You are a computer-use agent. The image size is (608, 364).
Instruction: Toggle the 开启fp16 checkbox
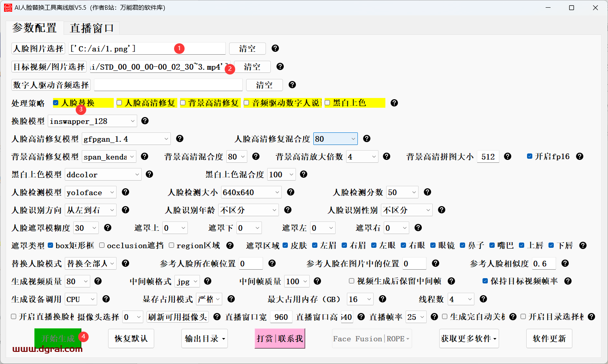click(x=529, y=156)
